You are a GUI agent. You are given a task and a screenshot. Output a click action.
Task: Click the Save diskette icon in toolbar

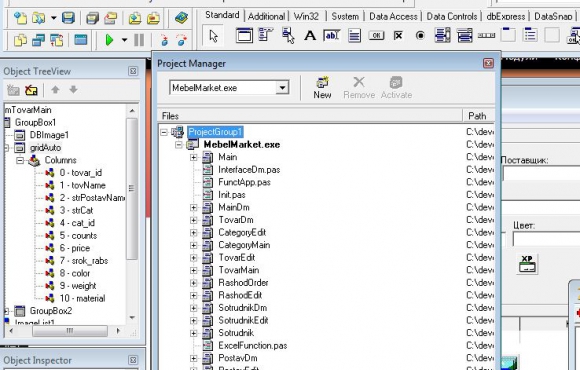point(68,17)
